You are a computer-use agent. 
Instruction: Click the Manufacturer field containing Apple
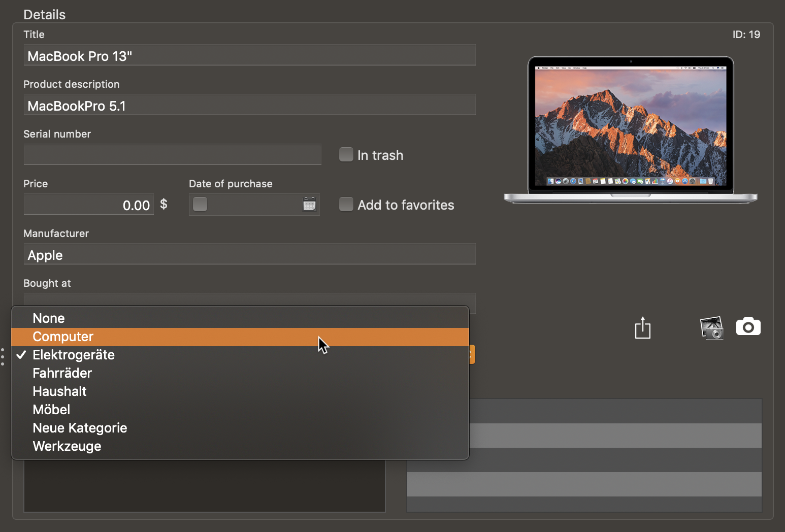click(x=249, y=254)
